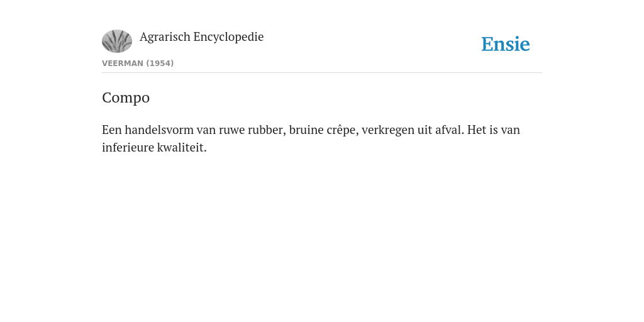Click the word 'Een' starting the paragraph
Image resolution: width=644 pixels, height=322 pixels.
click(x=112, y=130)
